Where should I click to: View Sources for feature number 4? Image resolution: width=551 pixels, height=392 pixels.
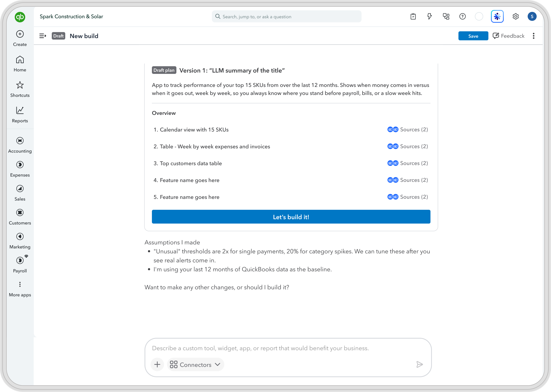[408, 180]
